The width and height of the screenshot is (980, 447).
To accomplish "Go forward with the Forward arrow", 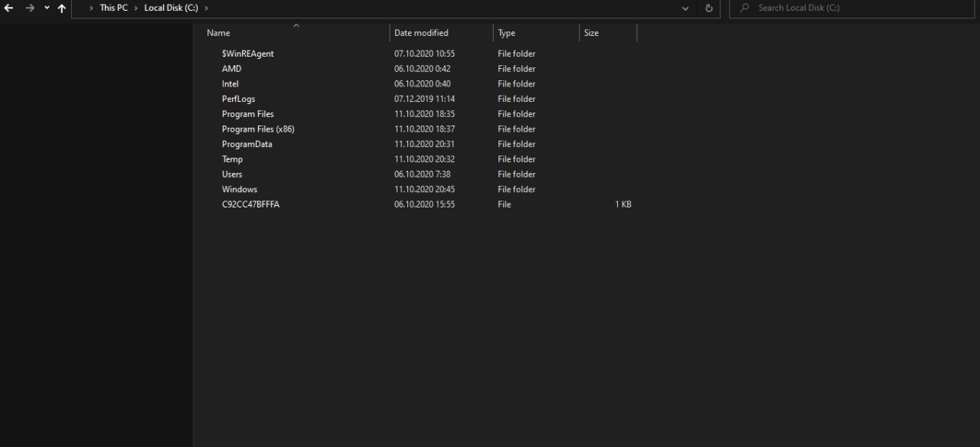I will [30, 8].
